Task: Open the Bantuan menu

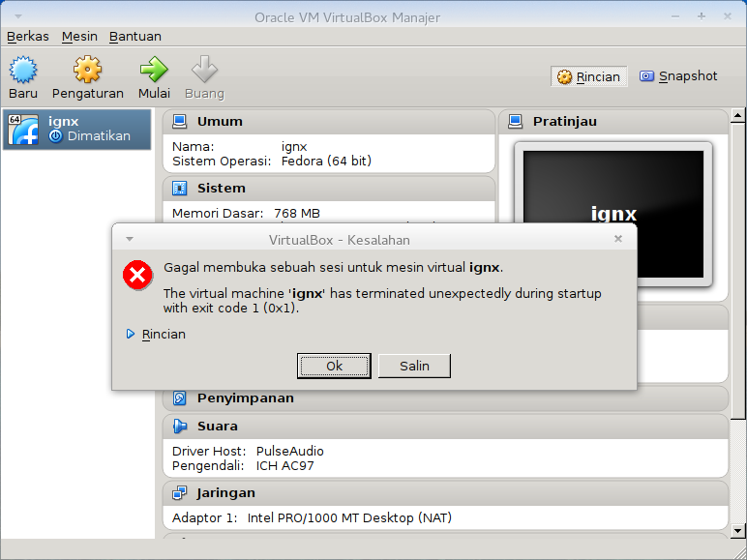Action: click(x=134, y=36)
